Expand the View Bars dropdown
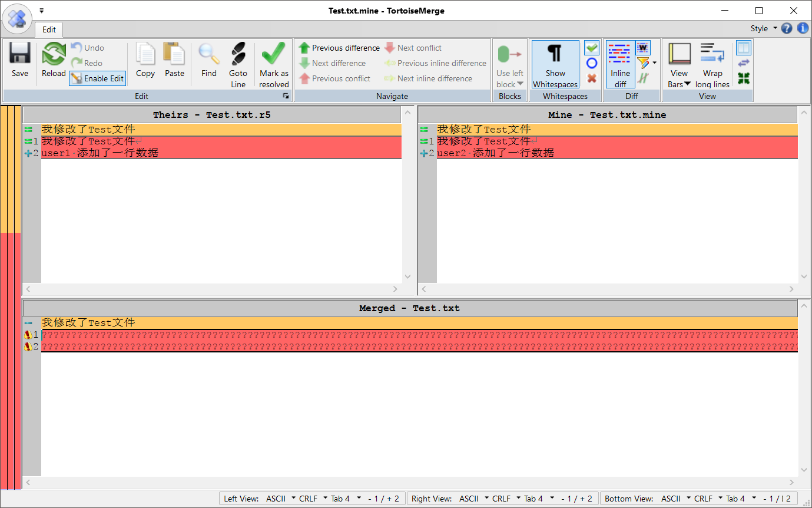812x508 pixels. coord(680,78)
